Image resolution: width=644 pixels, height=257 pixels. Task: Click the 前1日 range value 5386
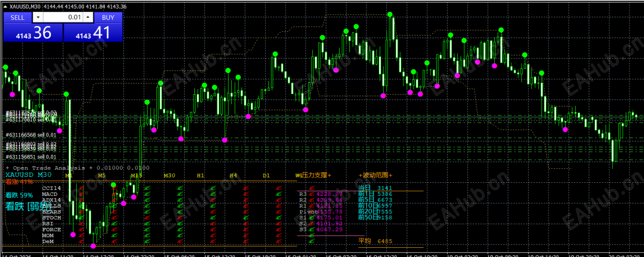[385, 194]
